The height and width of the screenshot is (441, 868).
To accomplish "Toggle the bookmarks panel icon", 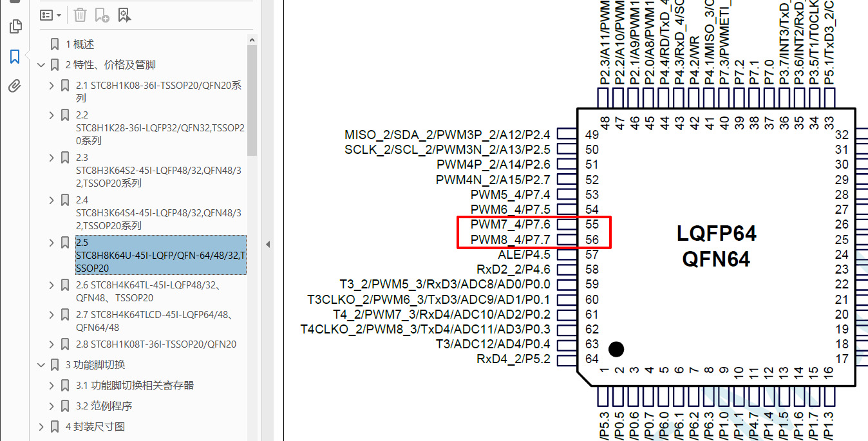I will point(15,57).
